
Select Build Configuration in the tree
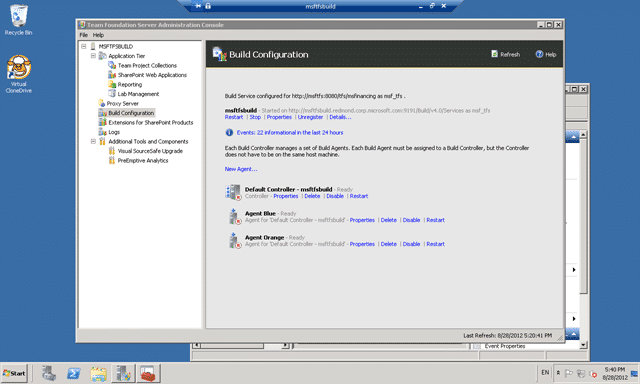pyautogui.click(x=131, y=113)
